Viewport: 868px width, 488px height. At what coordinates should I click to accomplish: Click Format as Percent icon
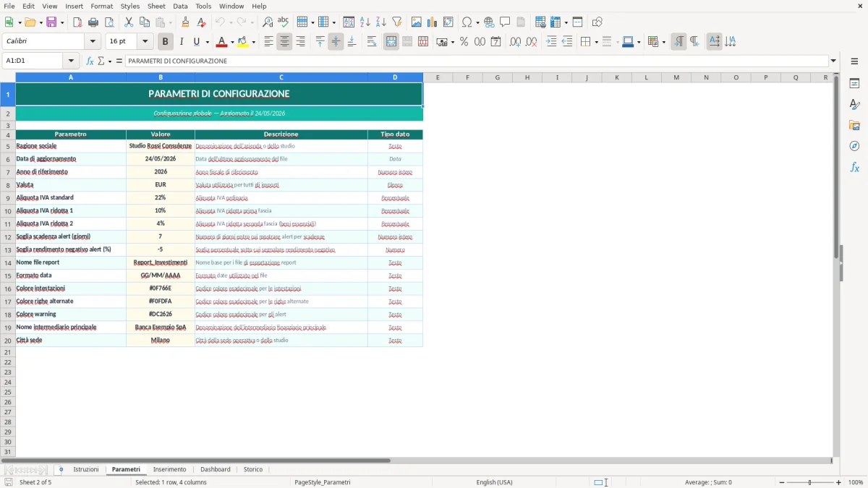pyautogui.click(x=464, y=42)
